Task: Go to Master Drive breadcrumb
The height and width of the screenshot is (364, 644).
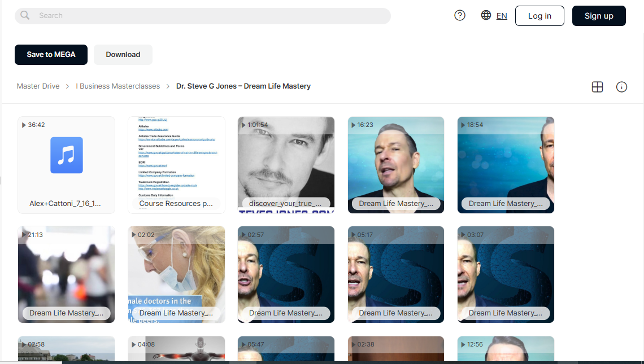Action: coord(38,86)
